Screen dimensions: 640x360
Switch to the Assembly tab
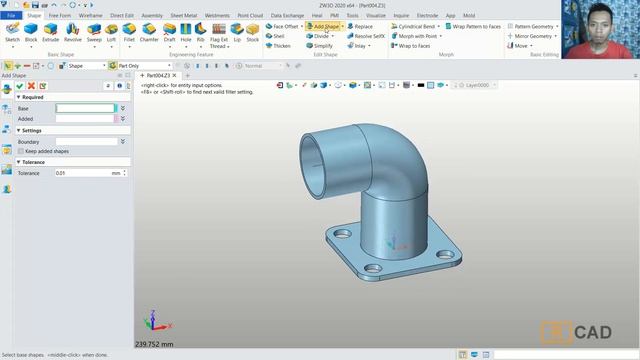tap(152, 16)
